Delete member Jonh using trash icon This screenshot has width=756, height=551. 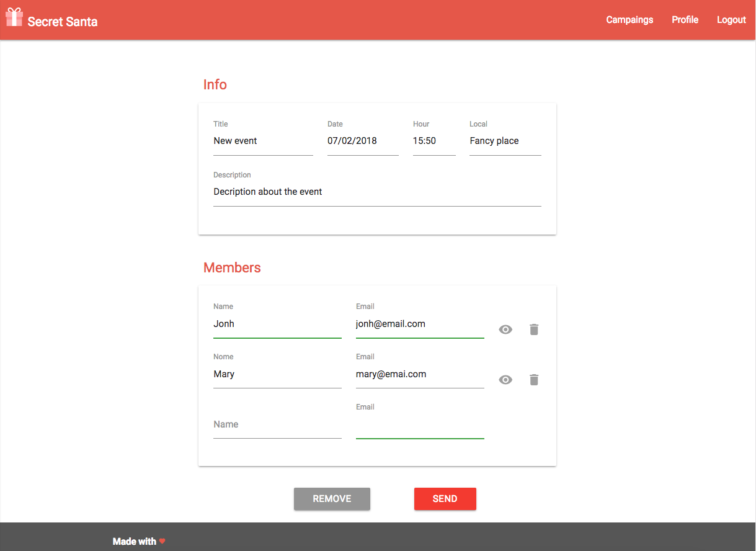coord(534,329)
